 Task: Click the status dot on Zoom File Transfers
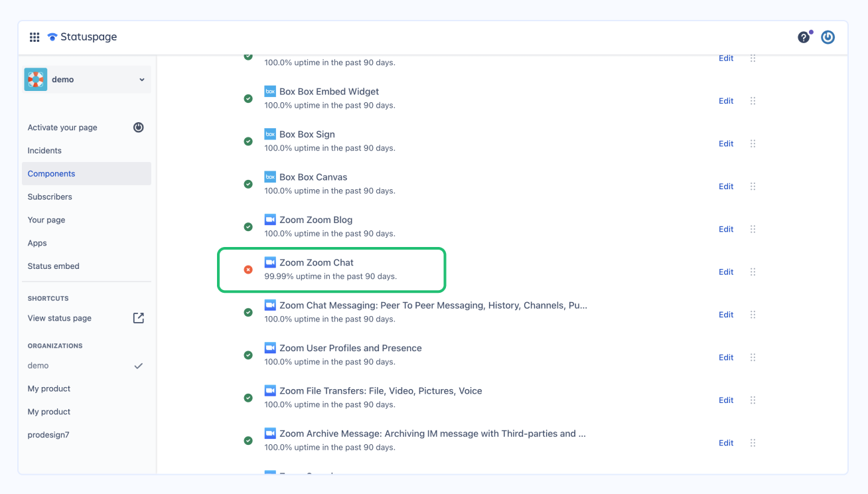pyautogui.click(x=248, y=397)
